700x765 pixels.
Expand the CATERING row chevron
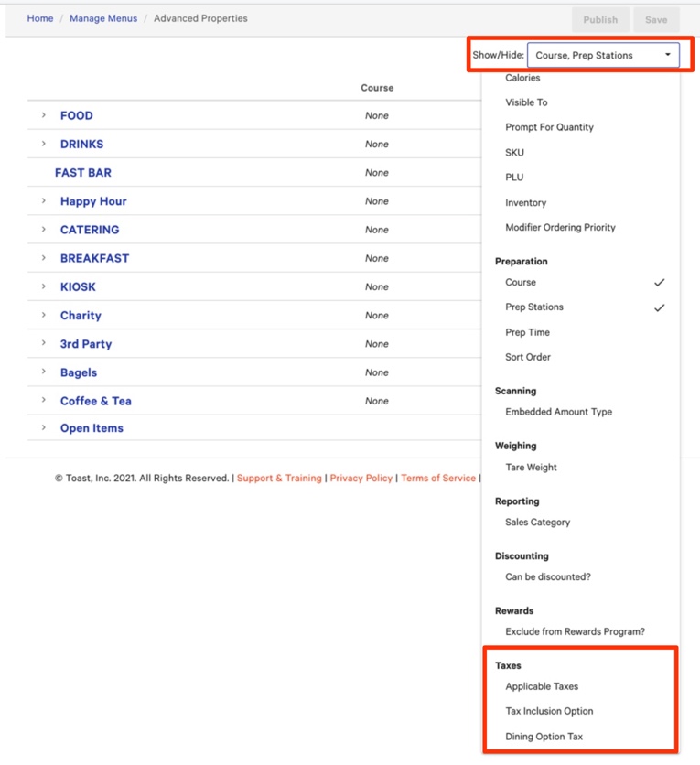[43, 230]
